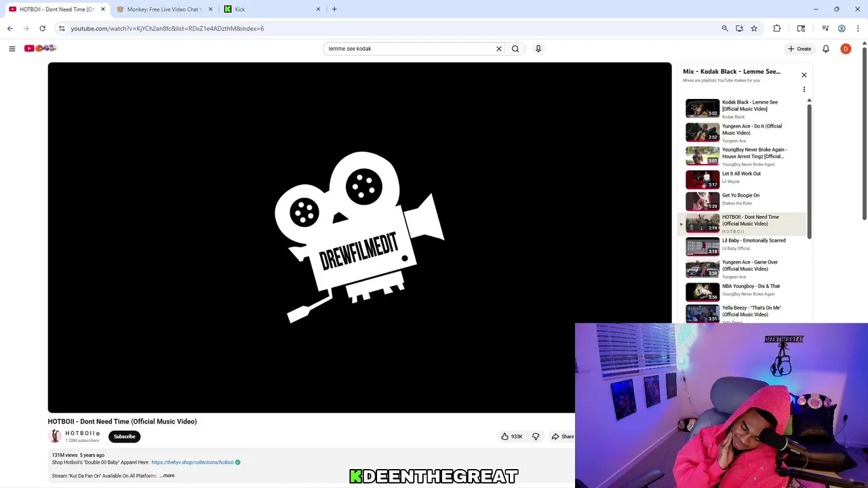Like the video (933K)
Screen dimensions: 868x488
point(513,436)
